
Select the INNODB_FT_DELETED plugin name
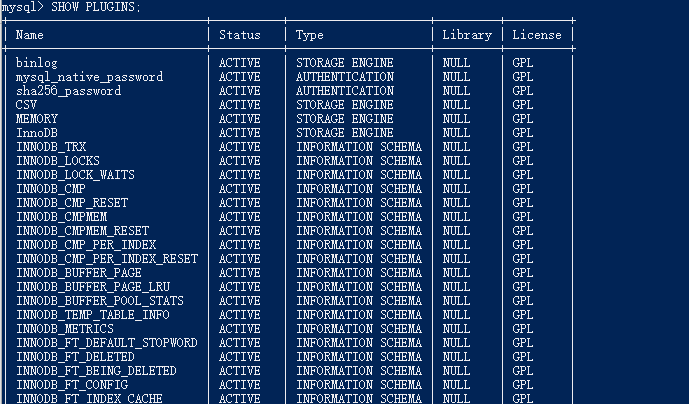click(x=75, y=358)
